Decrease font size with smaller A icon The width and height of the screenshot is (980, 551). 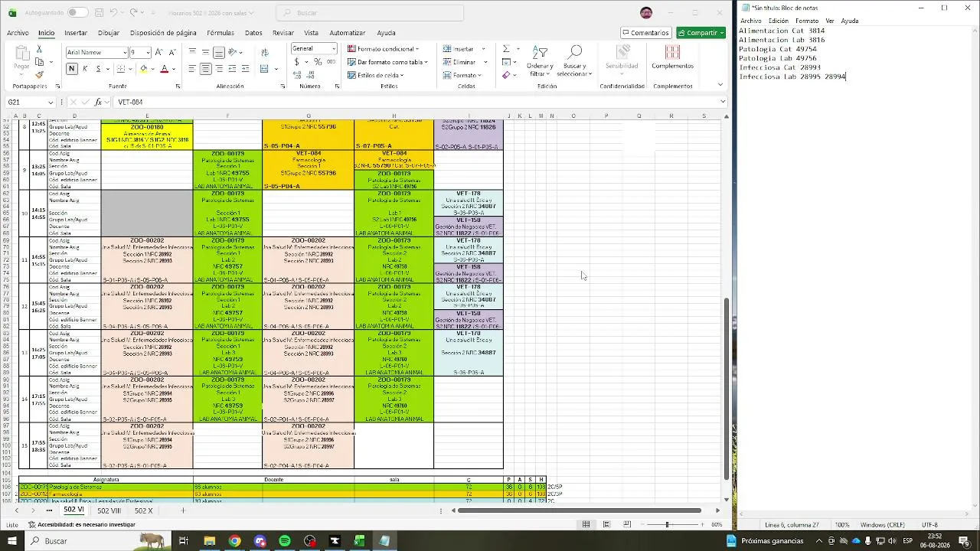171,52
